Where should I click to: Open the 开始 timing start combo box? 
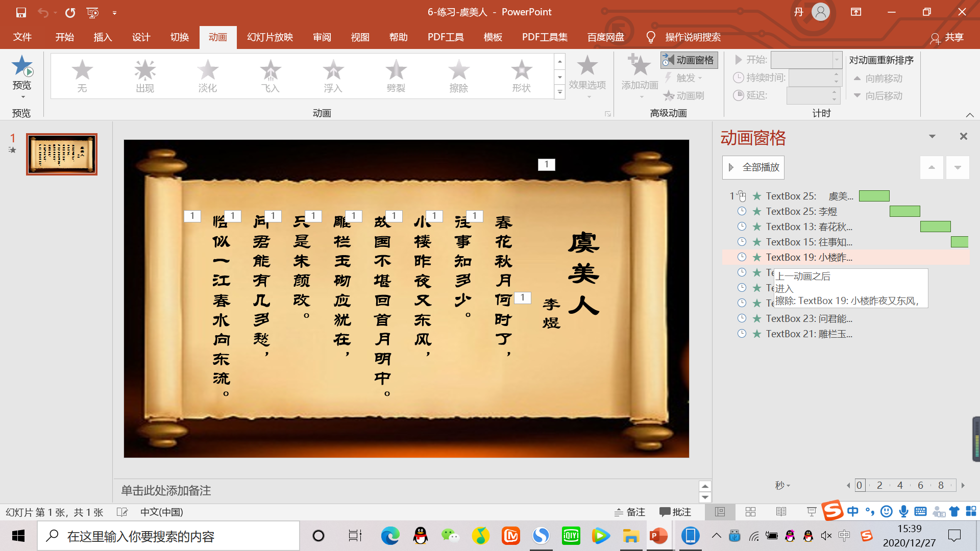[x=806, y=60]
